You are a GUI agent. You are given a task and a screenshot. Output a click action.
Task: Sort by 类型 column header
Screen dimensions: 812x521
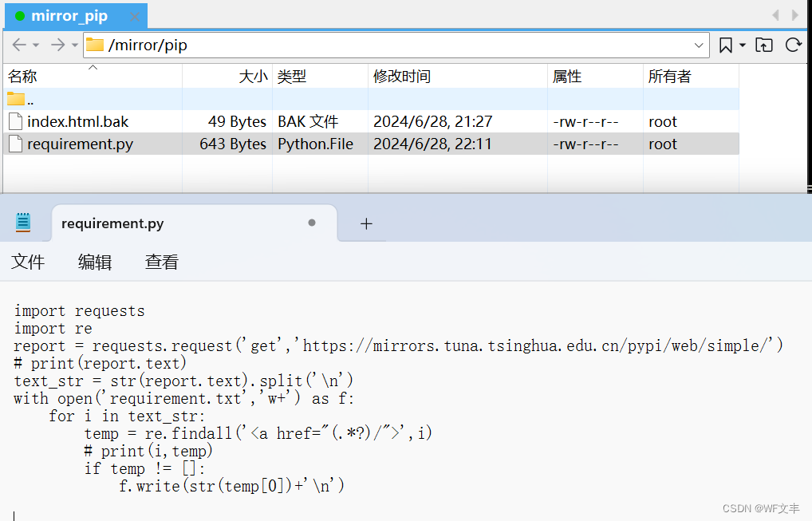(x=321, y=76)
